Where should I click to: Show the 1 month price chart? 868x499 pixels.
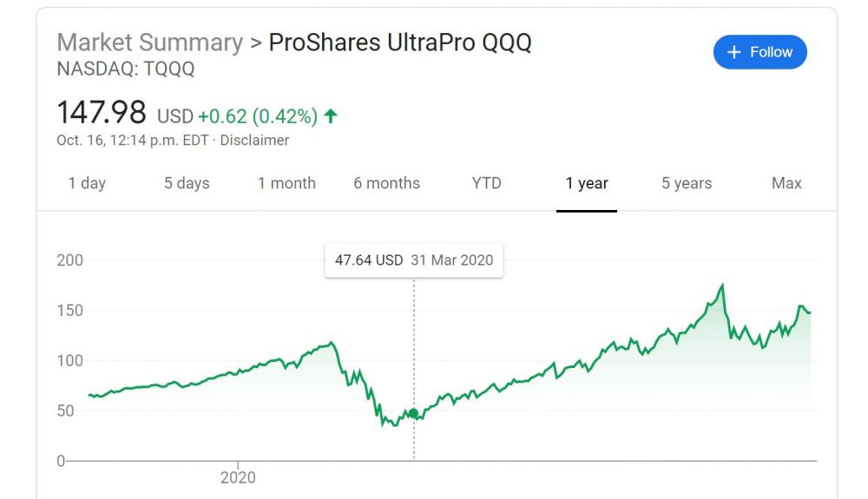point(286,183)
